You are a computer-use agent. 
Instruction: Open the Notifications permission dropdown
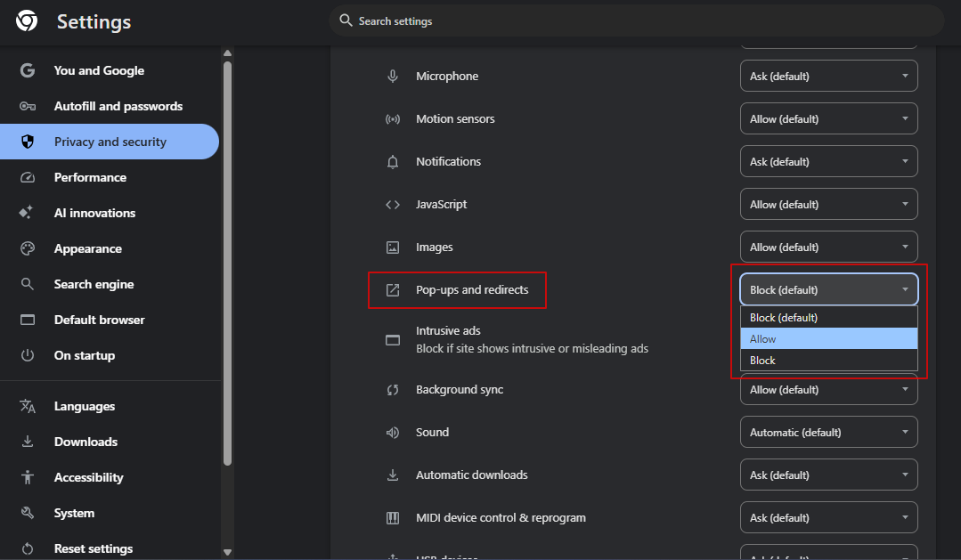[828, 162]
